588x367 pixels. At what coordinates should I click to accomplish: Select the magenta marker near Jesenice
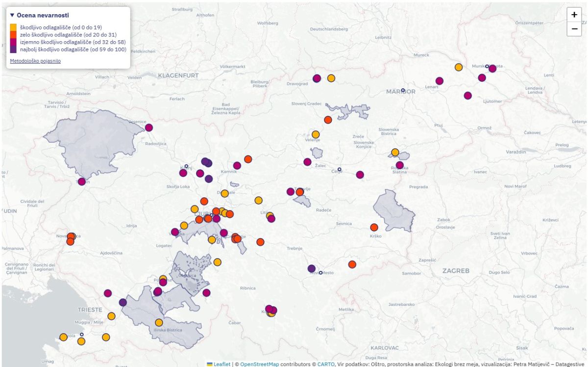click(x=149, y=128)
